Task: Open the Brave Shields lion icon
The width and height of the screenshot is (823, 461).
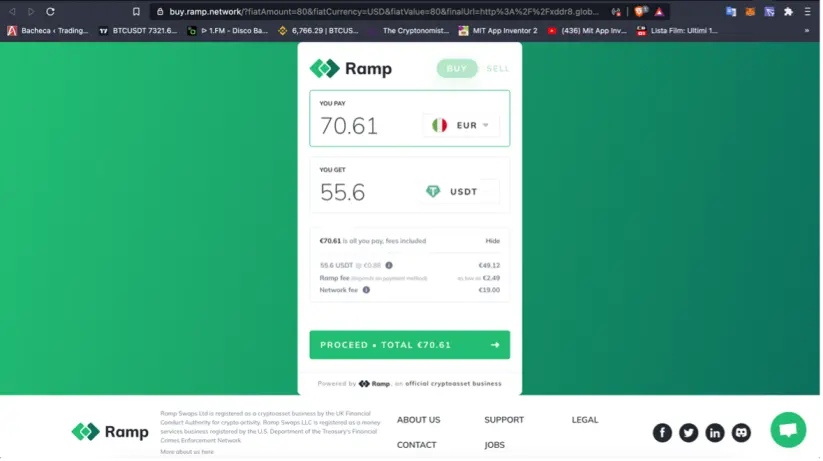Action: point(640,11)
